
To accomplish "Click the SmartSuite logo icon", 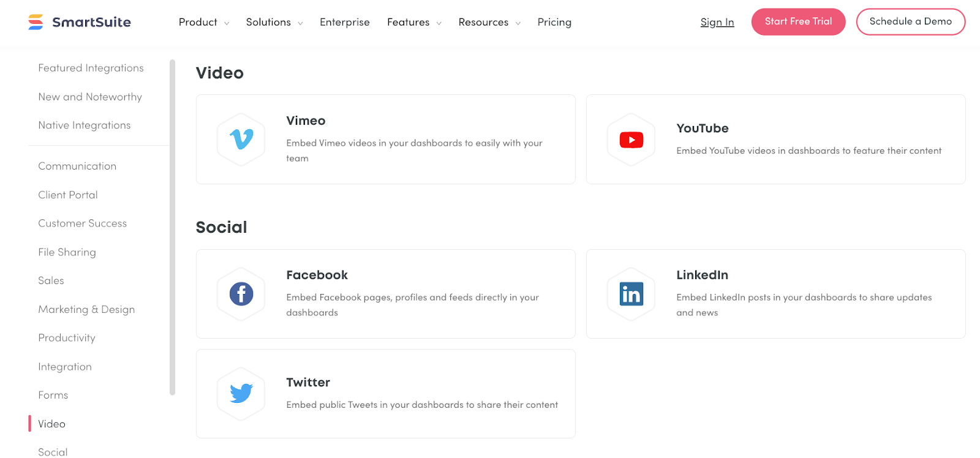I will [36, 22].
